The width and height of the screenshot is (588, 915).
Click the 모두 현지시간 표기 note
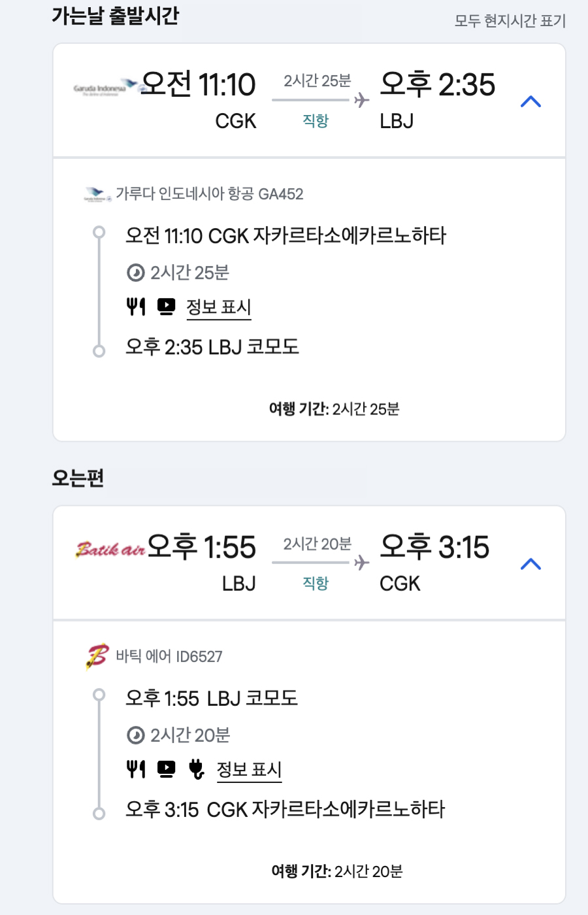pos(510,21)
